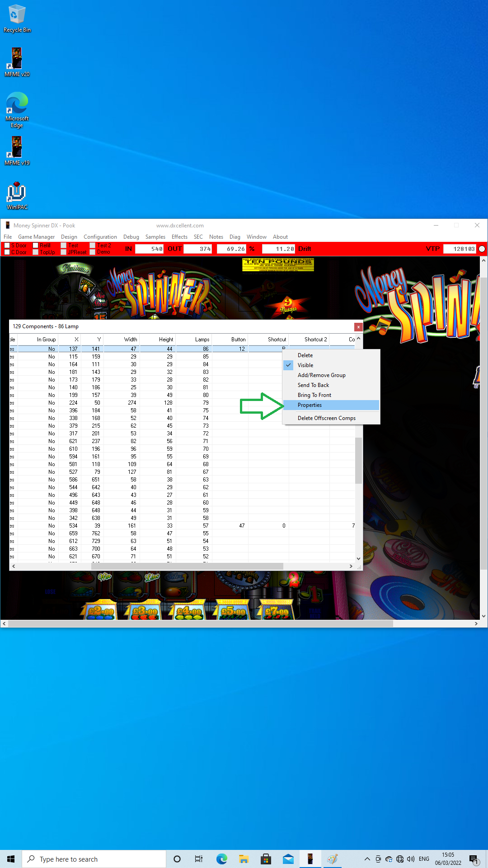Switch to MFME app on taskbar
Screen dimensions: 488x868
pos(310,859)
